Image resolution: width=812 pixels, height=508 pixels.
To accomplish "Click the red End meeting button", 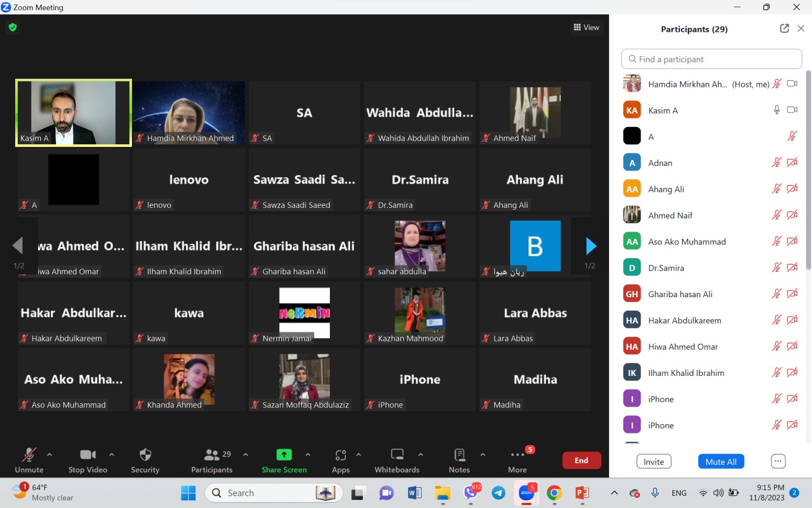I will pos(582,461).
